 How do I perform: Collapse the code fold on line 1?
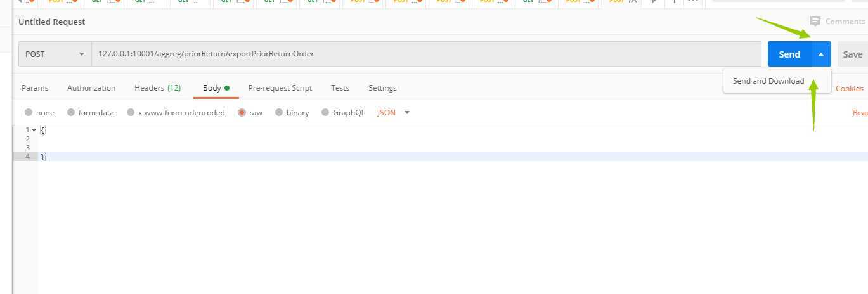(34, 130)
